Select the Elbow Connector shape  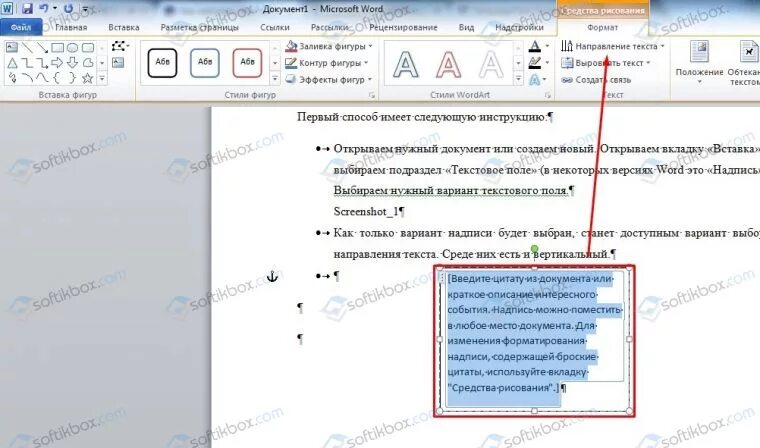[28, 63]
